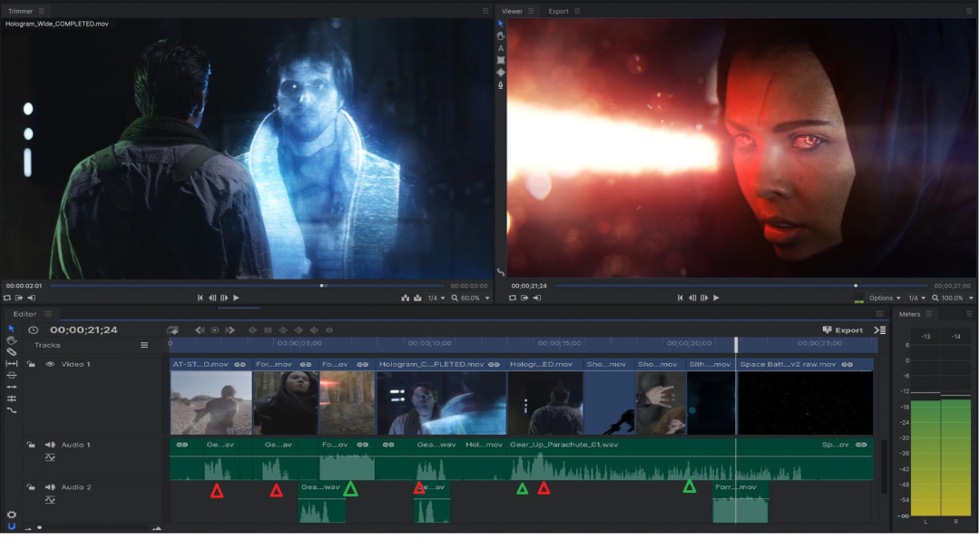Click the Make Composite Shot icon
The image size is (980, 550).
coord(172,330)
